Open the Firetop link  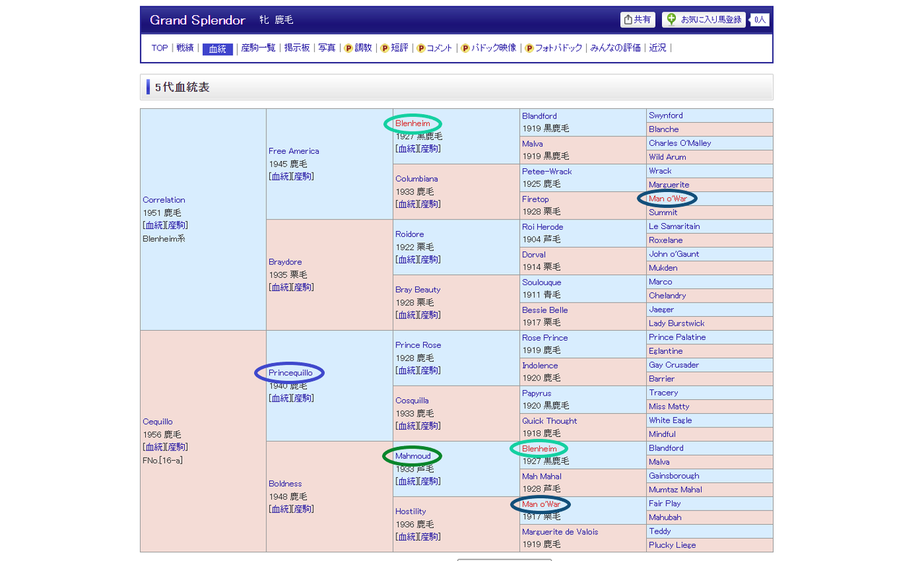tap(536, 199)
